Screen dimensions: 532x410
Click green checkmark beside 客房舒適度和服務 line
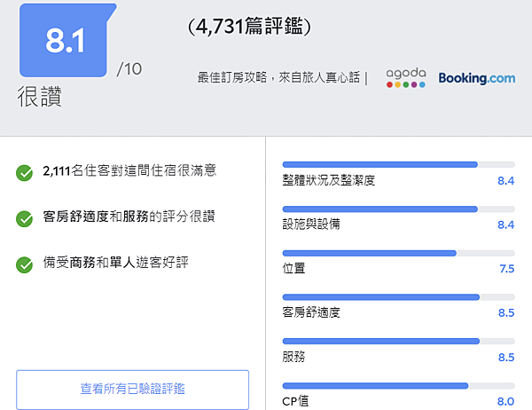pyautogui.click(x=25, y=217)
